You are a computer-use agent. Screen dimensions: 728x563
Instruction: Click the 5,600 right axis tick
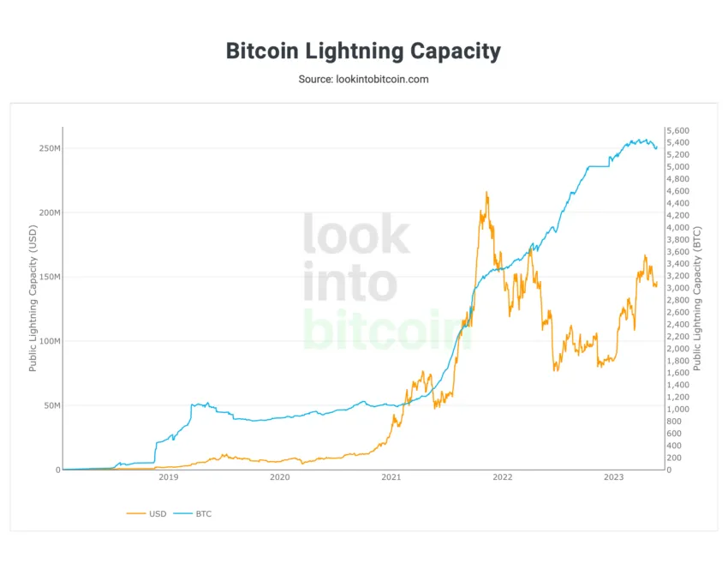coord(677,130)
